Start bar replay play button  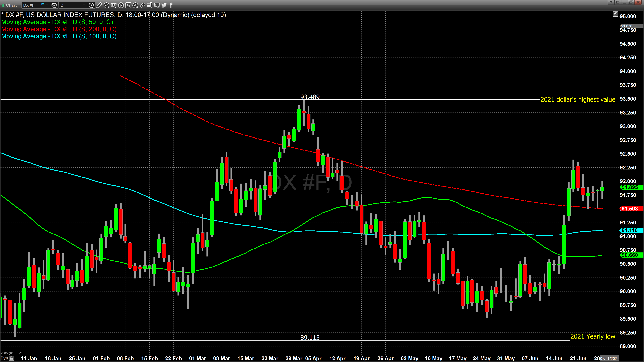121,5
